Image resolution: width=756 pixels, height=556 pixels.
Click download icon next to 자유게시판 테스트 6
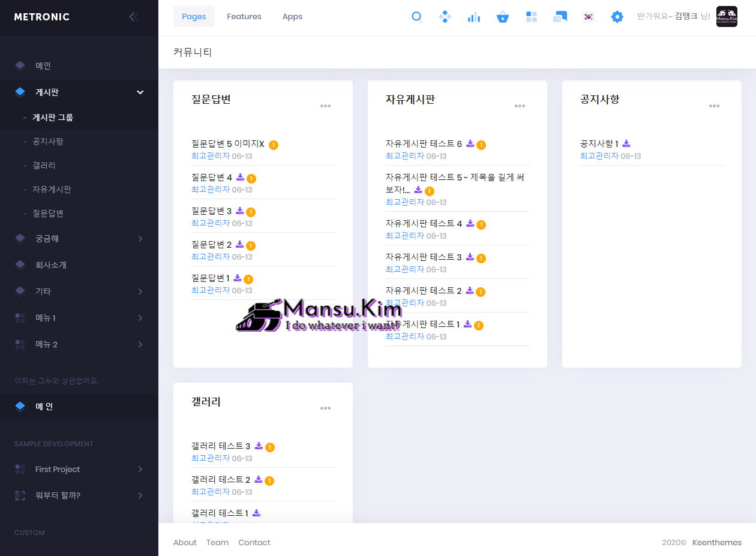pos(470,143)
